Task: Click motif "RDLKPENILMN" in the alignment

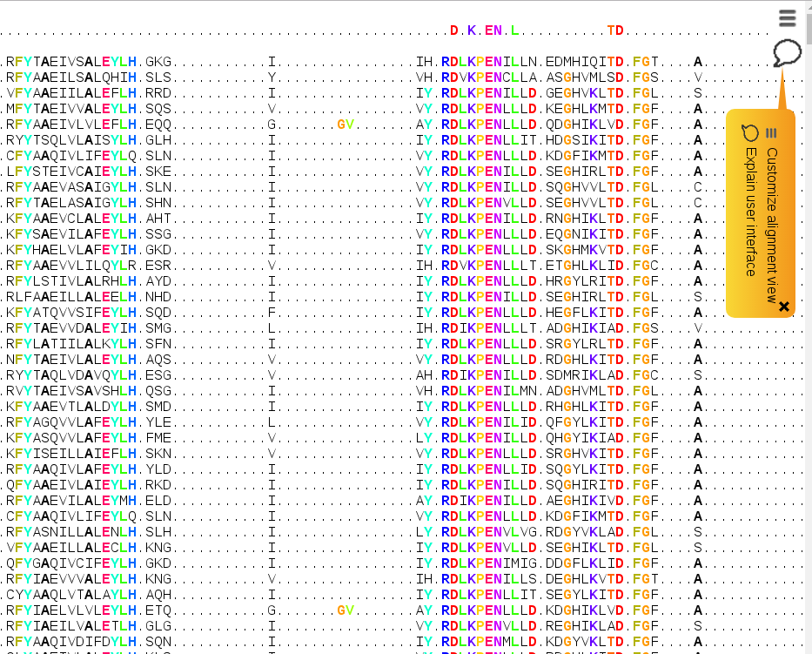Action: point(489,391)
